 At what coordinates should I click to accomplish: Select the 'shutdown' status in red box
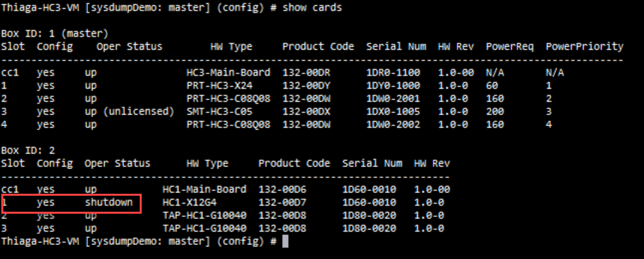tap(109, 202)
